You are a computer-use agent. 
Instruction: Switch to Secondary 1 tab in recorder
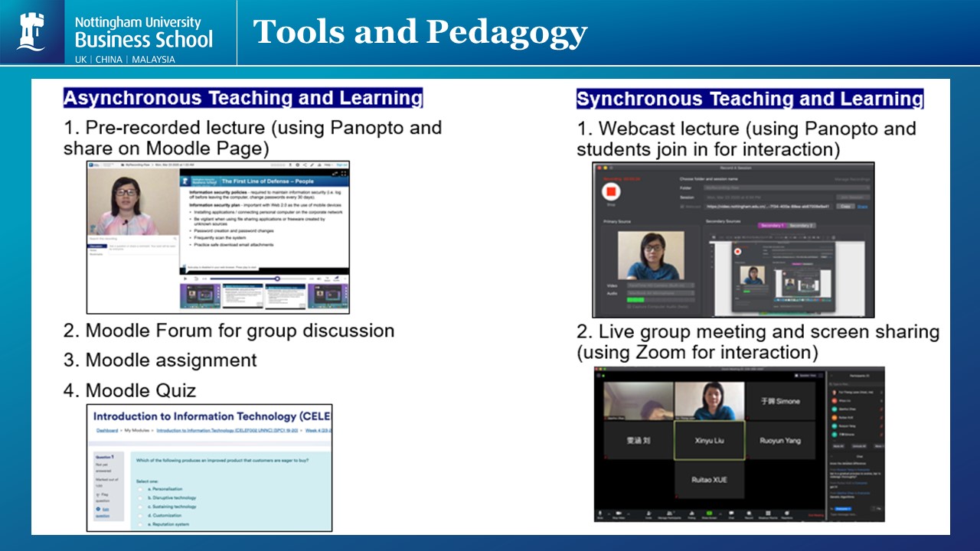point(773,226)
